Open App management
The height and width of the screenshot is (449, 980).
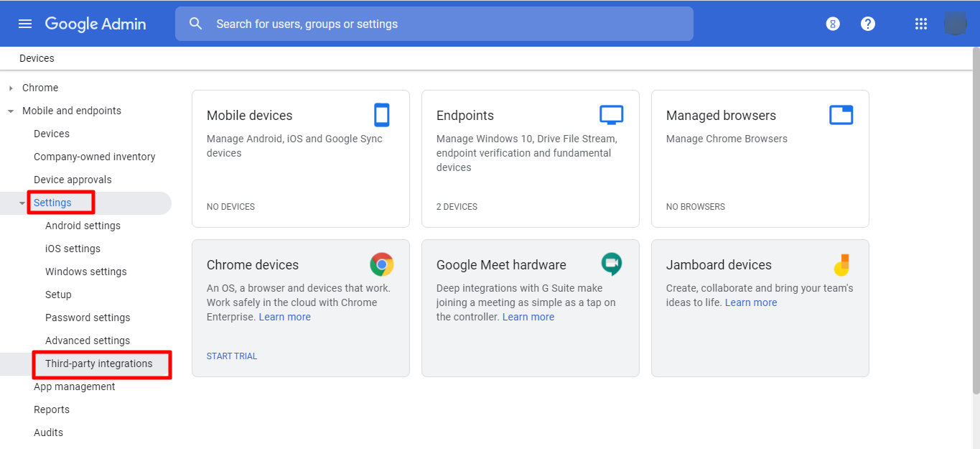(x=75, y=386)
